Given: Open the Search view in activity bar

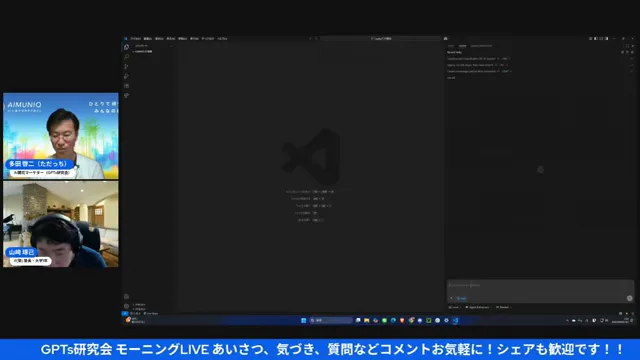Looking at the screenshot, I should coord(127,57).
